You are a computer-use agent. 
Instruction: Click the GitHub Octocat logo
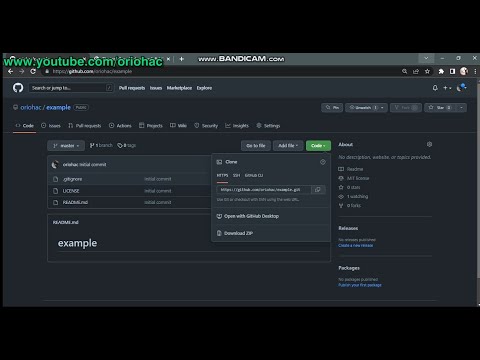[x=18, y=88]
